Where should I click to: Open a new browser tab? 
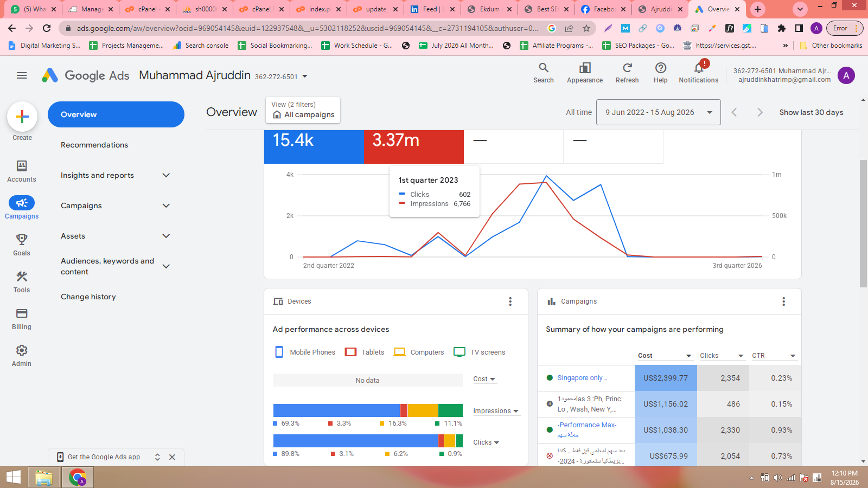tap(758, 9)
